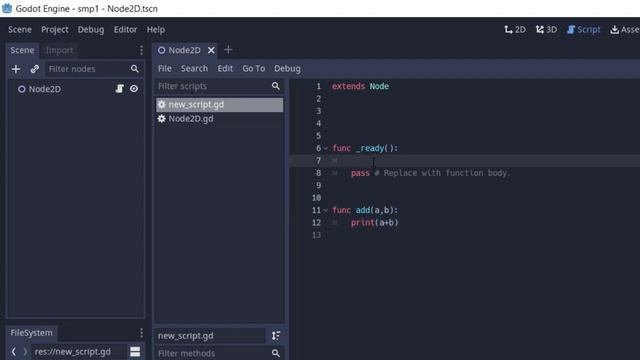Open the script editor Edit menu

pos(225,69)
